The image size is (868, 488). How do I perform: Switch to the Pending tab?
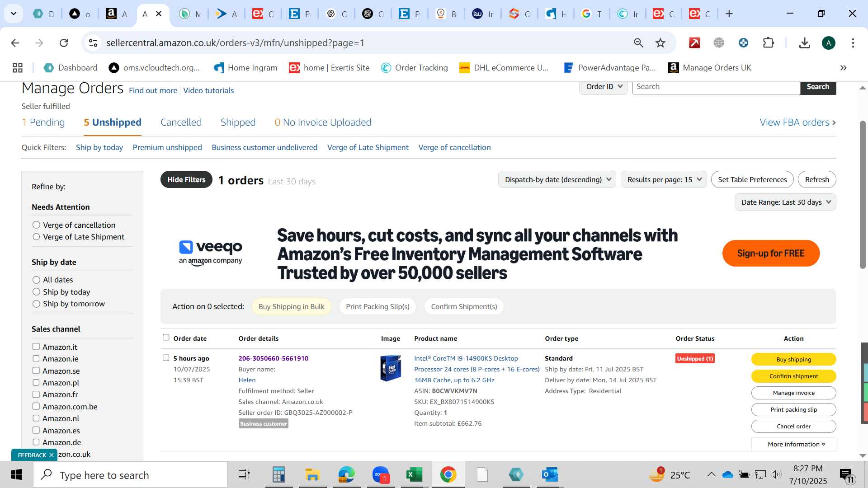43,122
